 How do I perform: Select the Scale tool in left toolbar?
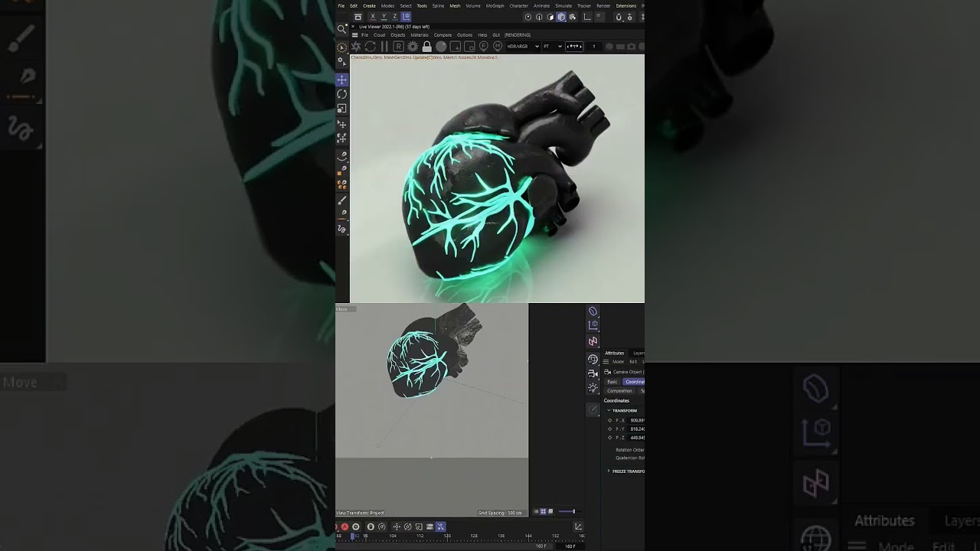[341, 109]
